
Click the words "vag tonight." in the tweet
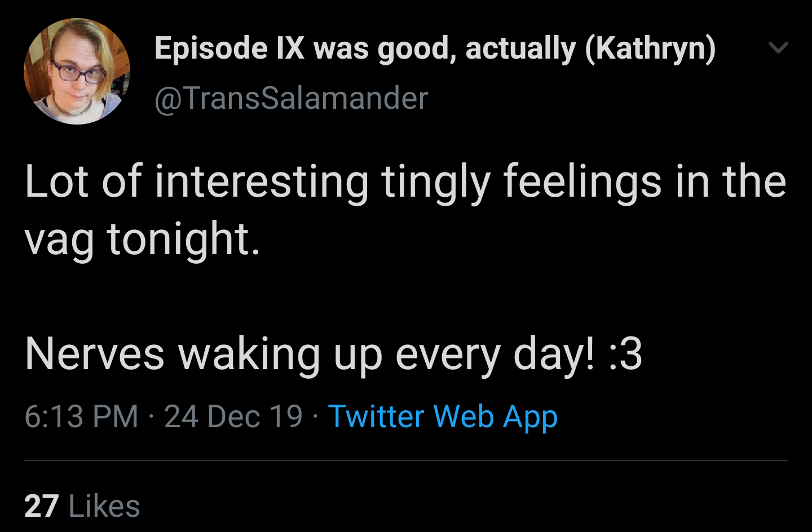tap(143, 239)
